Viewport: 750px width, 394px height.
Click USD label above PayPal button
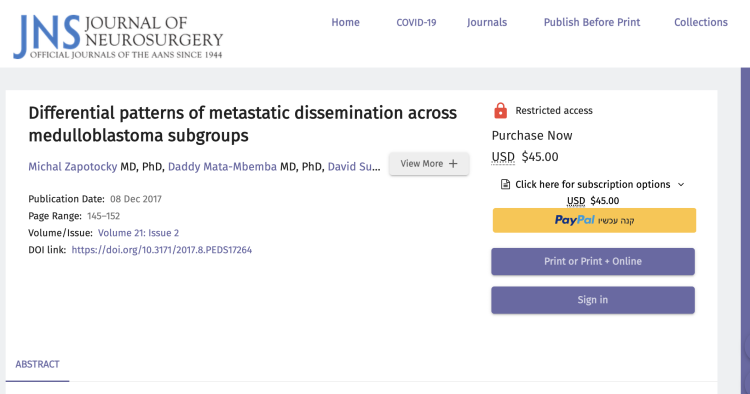pyautogui.click(x=576, y=201)
